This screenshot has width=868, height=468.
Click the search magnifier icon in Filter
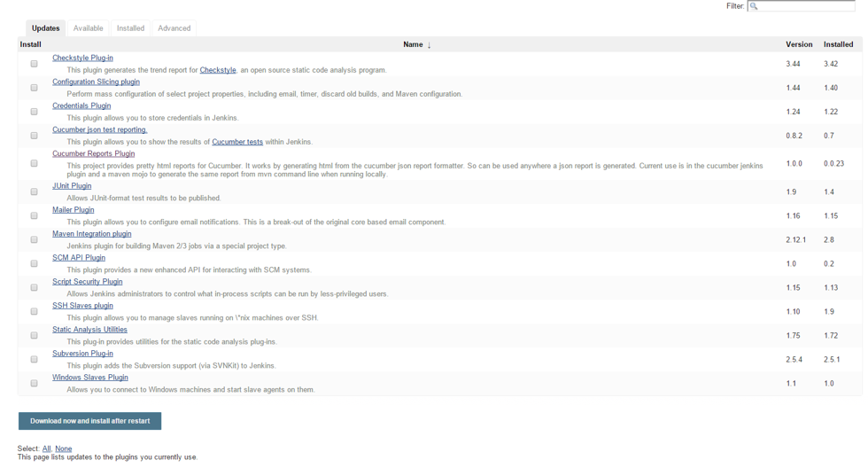[x=754, y=6]
